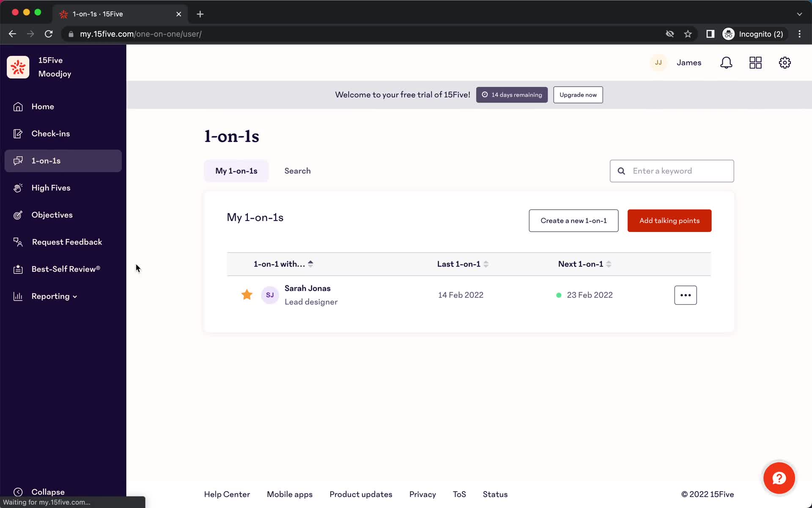Click the Upgrade now button
Image resolution: width=812 pixels, height=508 pixels.
[578, 94]
